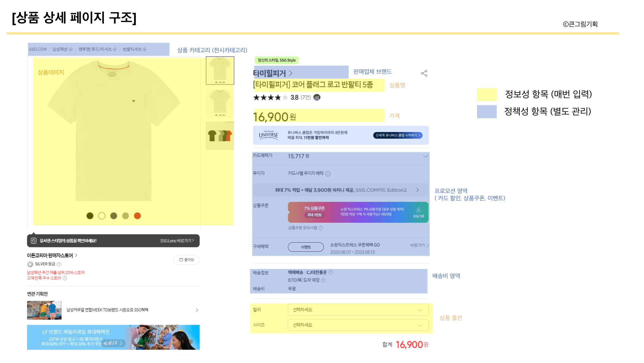Screen dimensions: 644x363
Task: Click the help icon next to 카드사별 무이자혜택
Action: click(x=328, y=174)
